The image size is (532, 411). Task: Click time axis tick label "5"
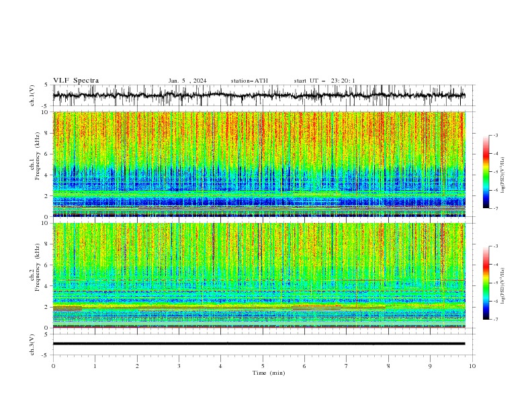click(263, 366)
